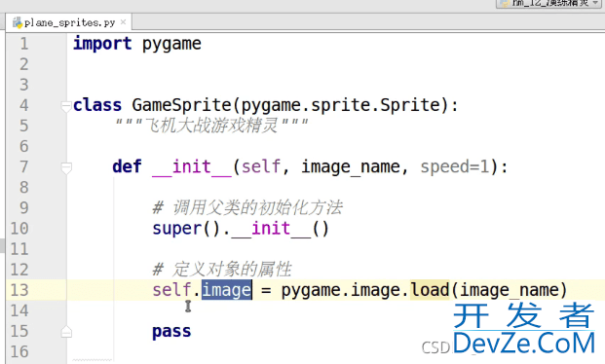Viewport: 605px width, 364px height.
Task: Click line number 16 in the gutter
Action: (x=19, y=351)
